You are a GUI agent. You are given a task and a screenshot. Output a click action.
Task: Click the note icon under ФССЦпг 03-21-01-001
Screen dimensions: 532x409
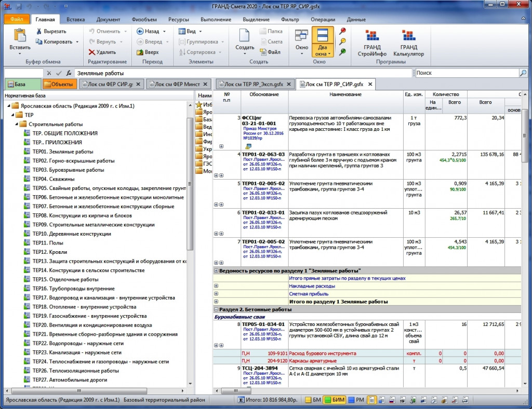click(x=248, y=146)
